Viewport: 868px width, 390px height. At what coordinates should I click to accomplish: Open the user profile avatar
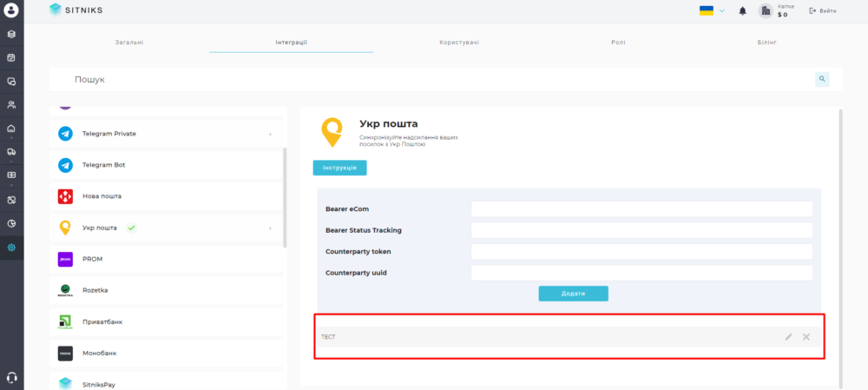click(x=11, y=10)
